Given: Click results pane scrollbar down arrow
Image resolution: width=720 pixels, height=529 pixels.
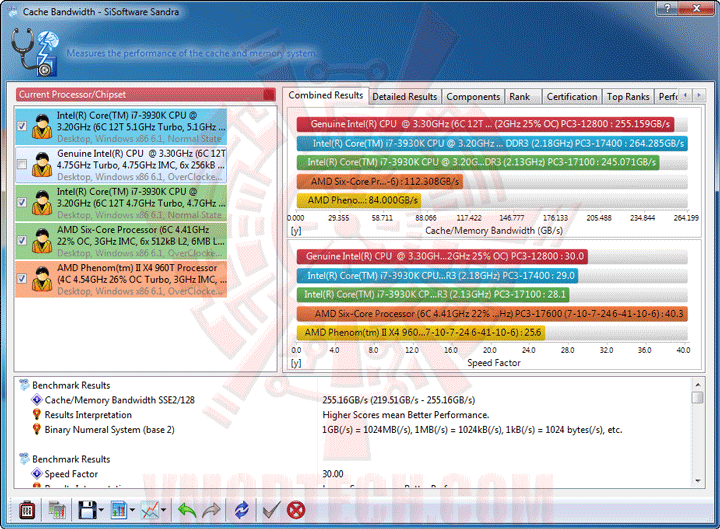Looking at the screenshot, I should pyautogui.click(x=698, y=481).
